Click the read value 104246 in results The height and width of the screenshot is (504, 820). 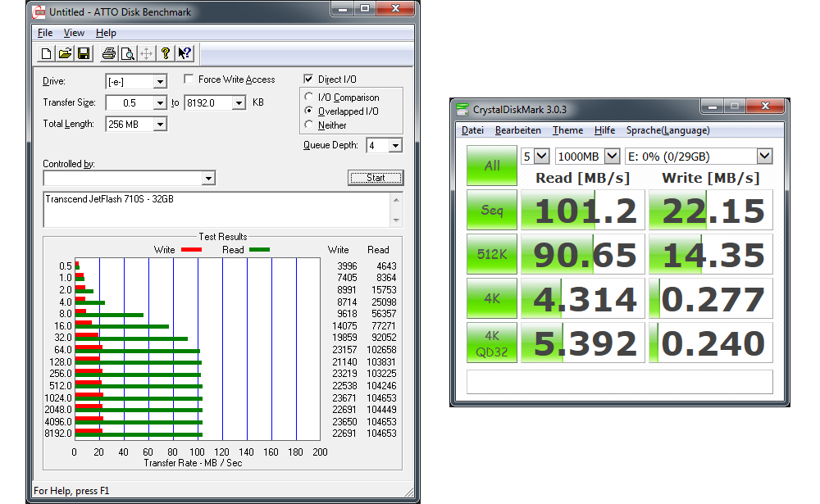tap(382, 386)
